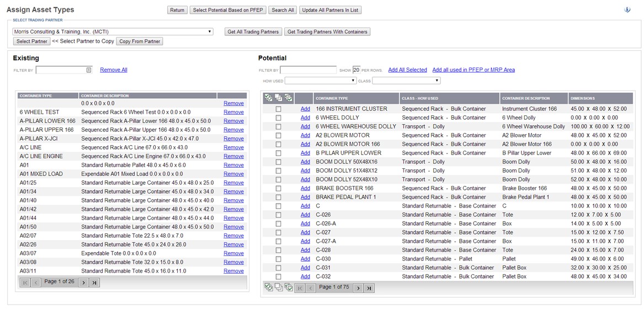Go to next page of Existing list
The image size is (644, 314).
[83, 283]
